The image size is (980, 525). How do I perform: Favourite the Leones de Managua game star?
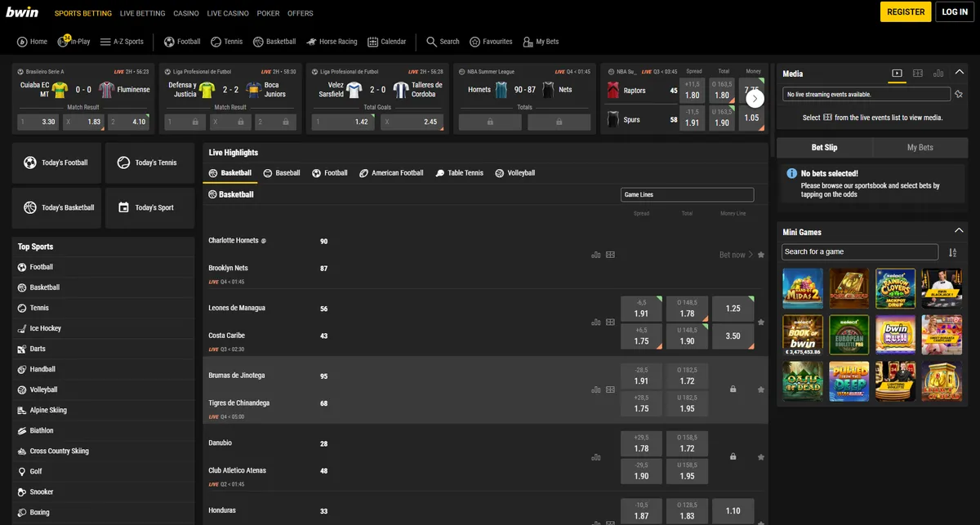click(761, 323)
